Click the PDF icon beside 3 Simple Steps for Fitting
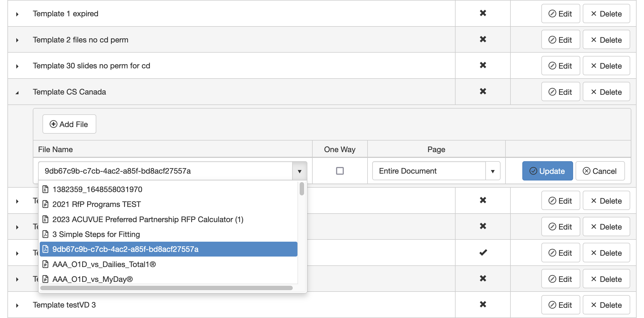The width and height of the screenshot is (644, 318). coord(46,234)
